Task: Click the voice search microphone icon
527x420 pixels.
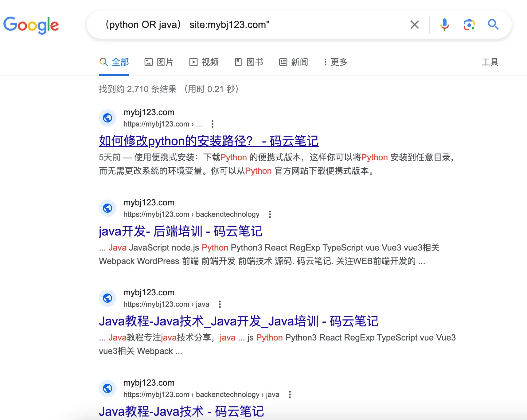Action: (444, 25)
